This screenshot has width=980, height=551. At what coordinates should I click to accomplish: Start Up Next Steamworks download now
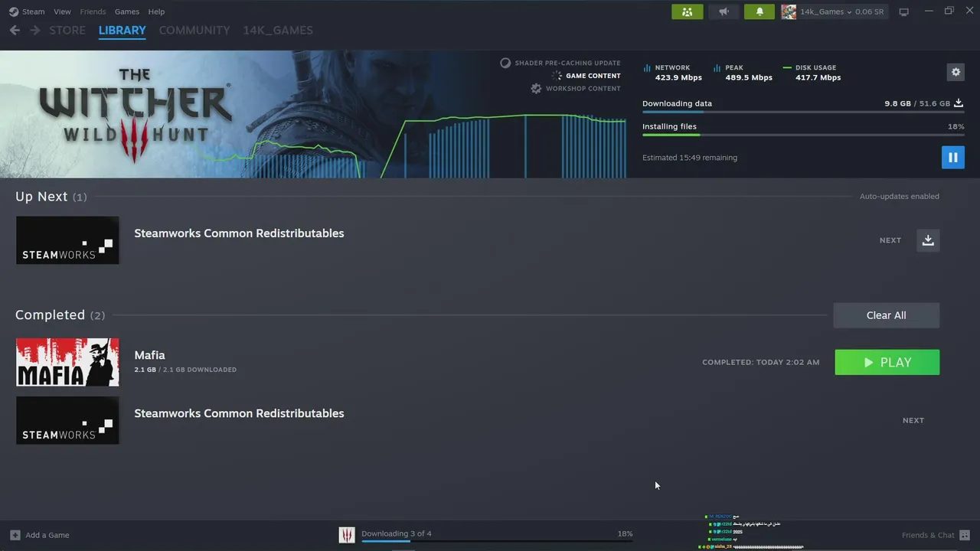928,240
